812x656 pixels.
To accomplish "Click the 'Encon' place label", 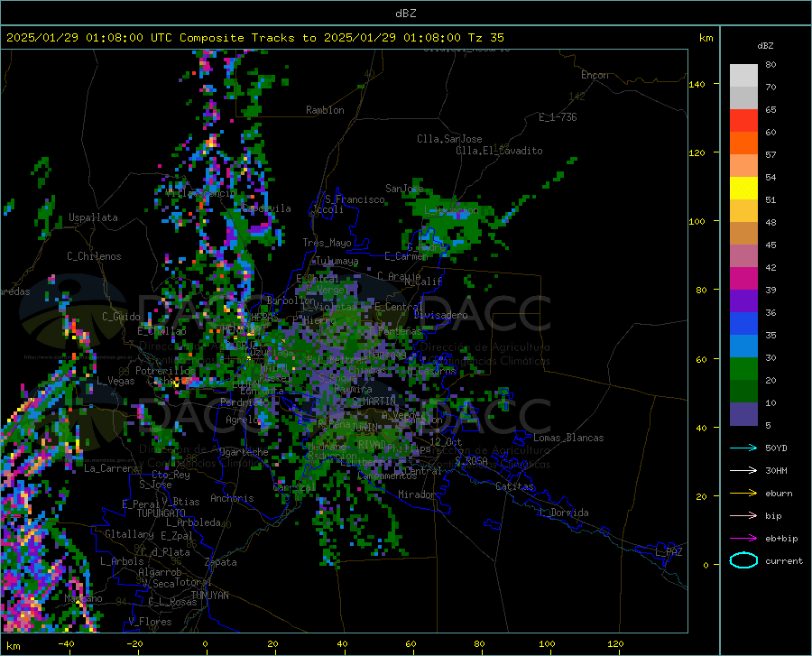I will 595,75.
